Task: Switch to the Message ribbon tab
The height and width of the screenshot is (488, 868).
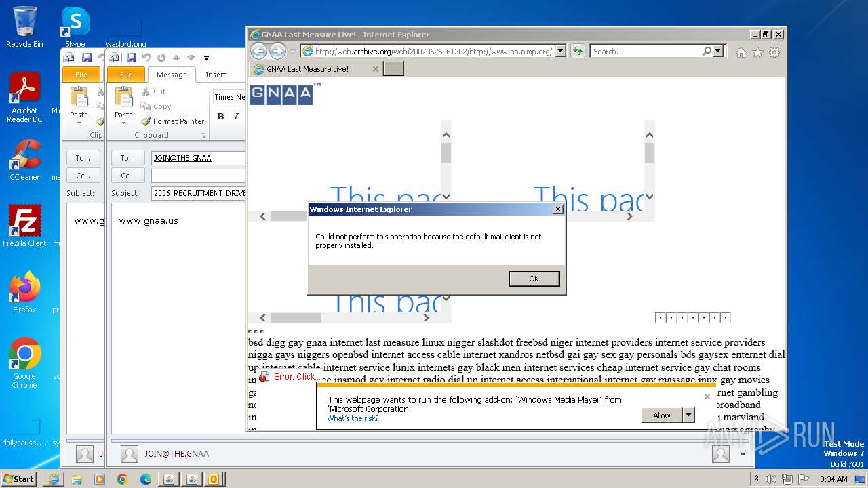Action: (x=172, y=75)
